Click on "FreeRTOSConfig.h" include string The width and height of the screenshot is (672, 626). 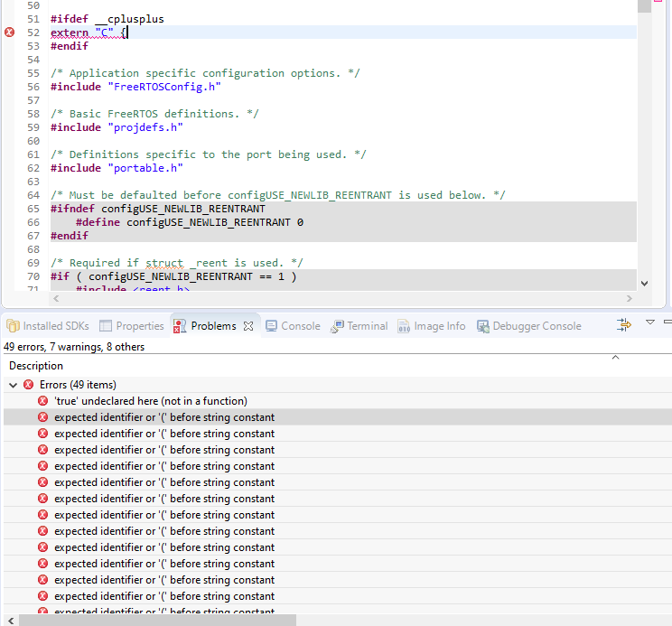pyautogui.click(x=164, y=87)
